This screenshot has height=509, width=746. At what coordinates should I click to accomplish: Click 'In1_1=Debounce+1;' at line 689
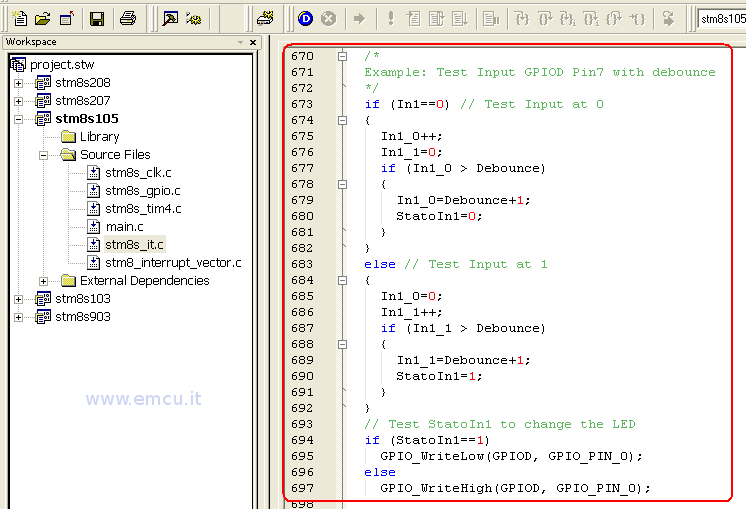point(463,361)
